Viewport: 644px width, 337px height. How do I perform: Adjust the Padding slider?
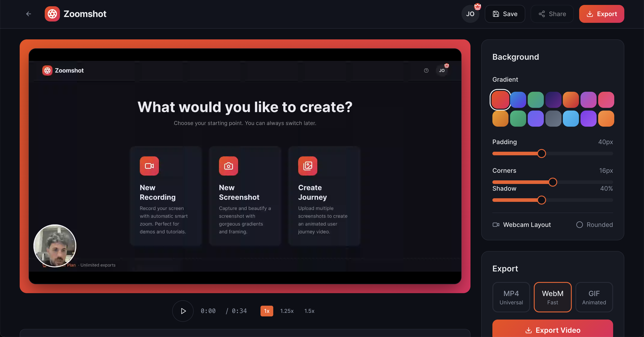[542, 153]
